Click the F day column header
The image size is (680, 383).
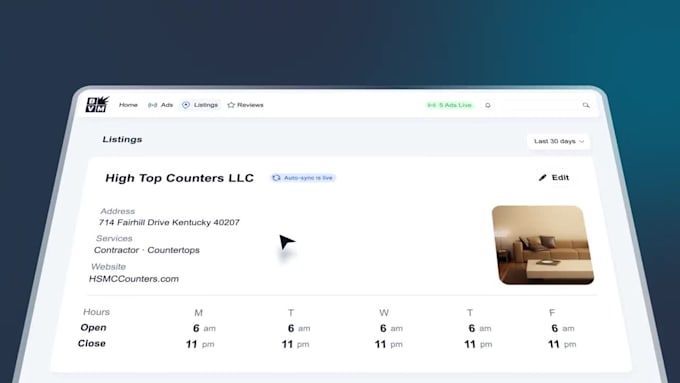(x=552, y=313)
